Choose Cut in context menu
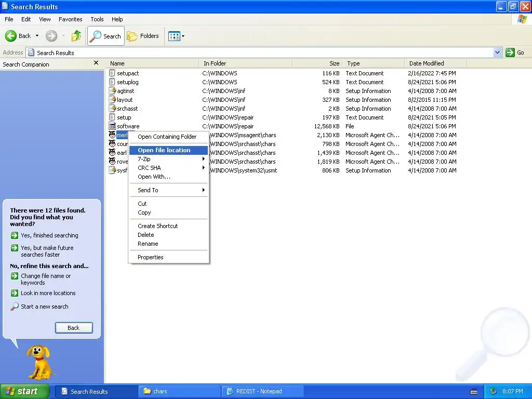532x399 pixels. [x=168, y=204]
